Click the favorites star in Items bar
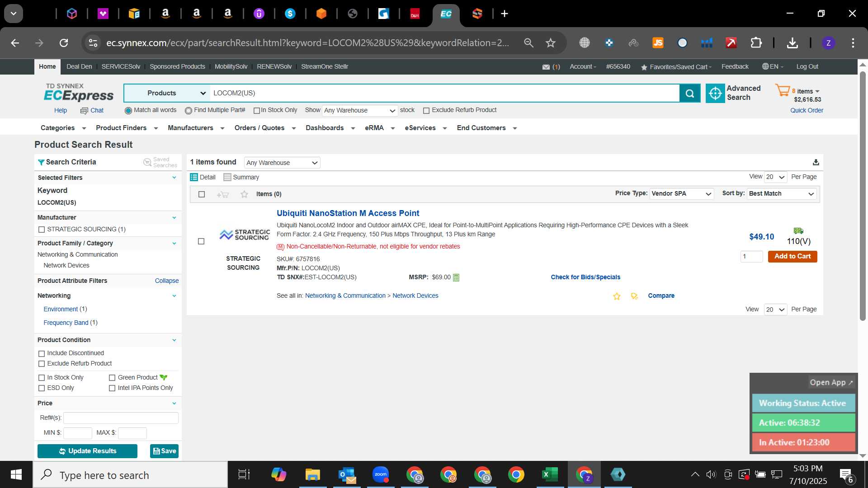 244,194
